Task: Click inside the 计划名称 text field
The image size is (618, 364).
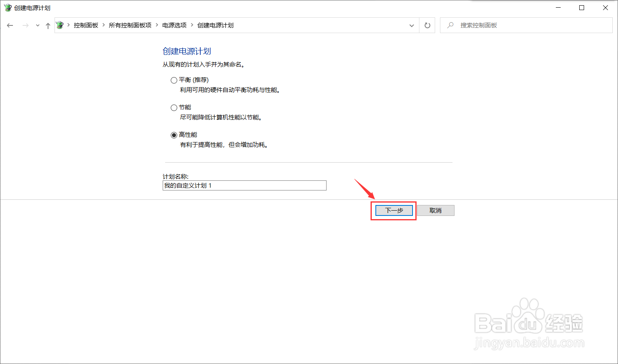Action: (244, 185)
